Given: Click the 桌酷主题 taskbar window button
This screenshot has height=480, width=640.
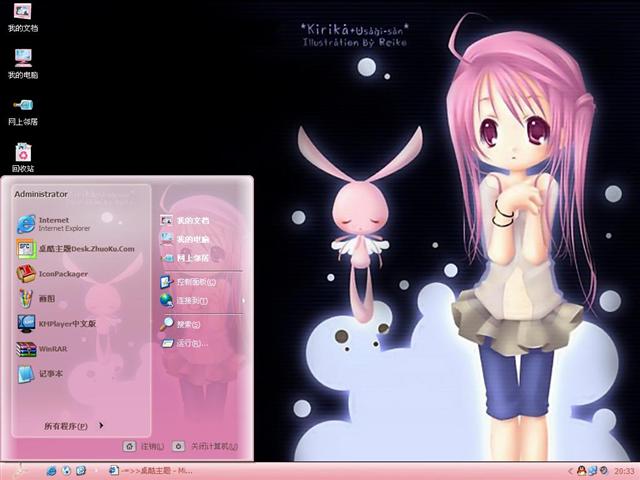Looking at the screenshot, I should (150, 470).
